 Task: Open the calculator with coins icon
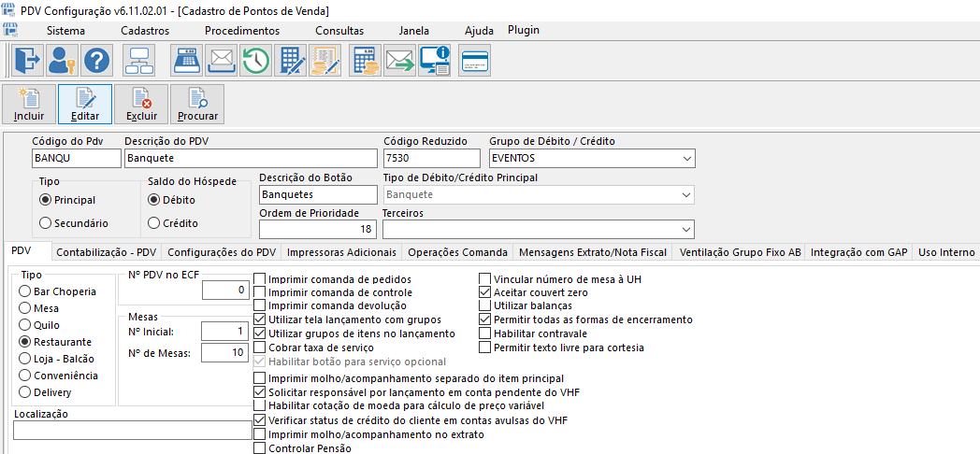(x=366, y=61)
